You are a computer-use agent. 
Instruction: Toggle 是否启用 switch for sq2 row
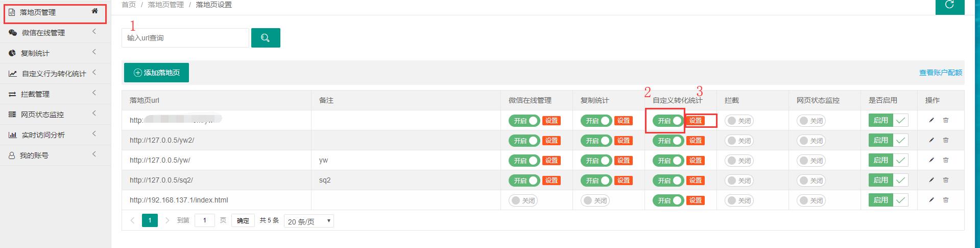[888, 180]
